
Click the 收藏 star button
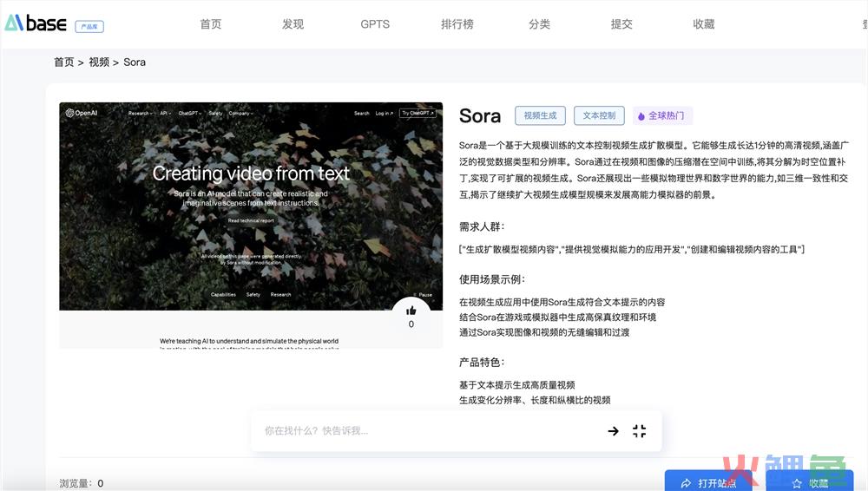coord(809,481)
